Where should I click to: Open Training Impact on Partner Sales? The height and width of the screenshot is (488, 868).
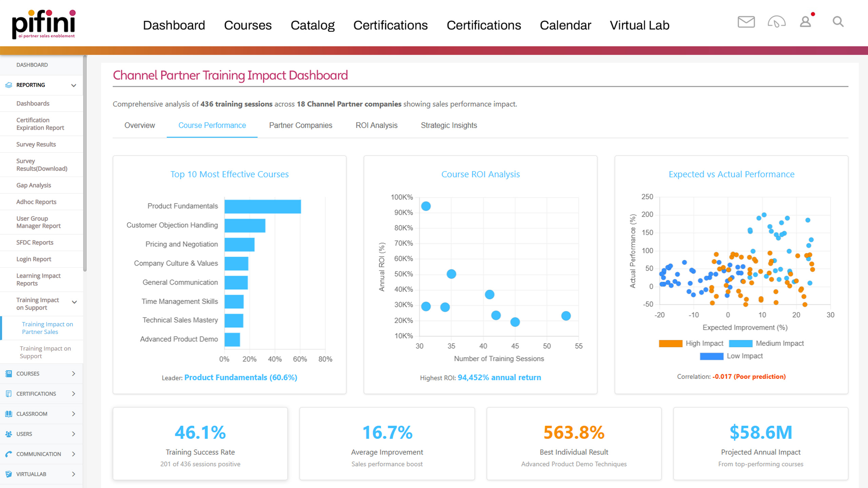pyautogui.click(x=47, y=328)
